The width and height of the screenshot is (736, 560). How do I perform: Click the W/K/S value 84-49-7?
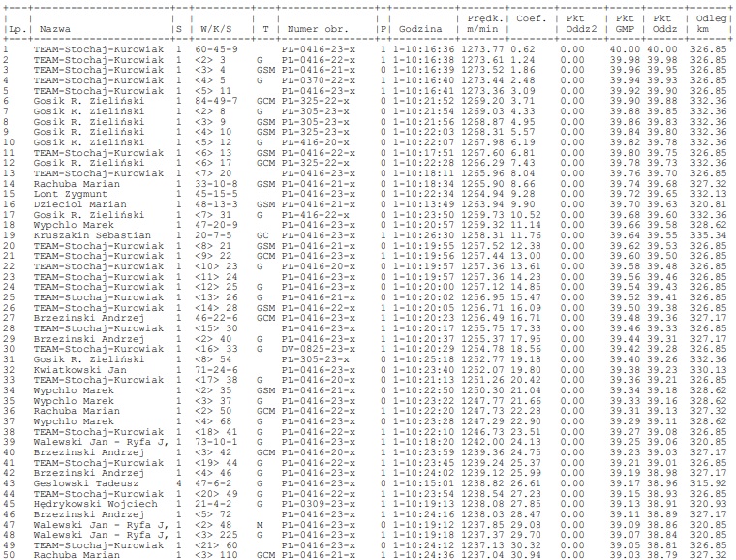pos(217,100)
